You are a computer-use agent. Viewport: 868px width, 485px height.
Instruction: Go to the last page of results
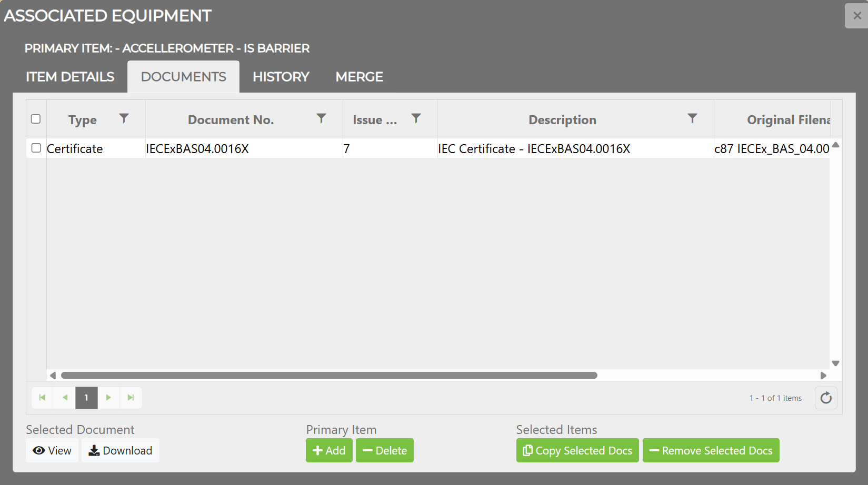[131, 398]
